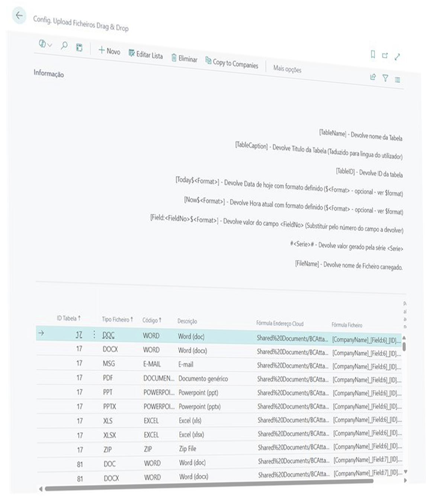Click the back arrow button
The height and width of the screenshot is (504, 426).
19,16
